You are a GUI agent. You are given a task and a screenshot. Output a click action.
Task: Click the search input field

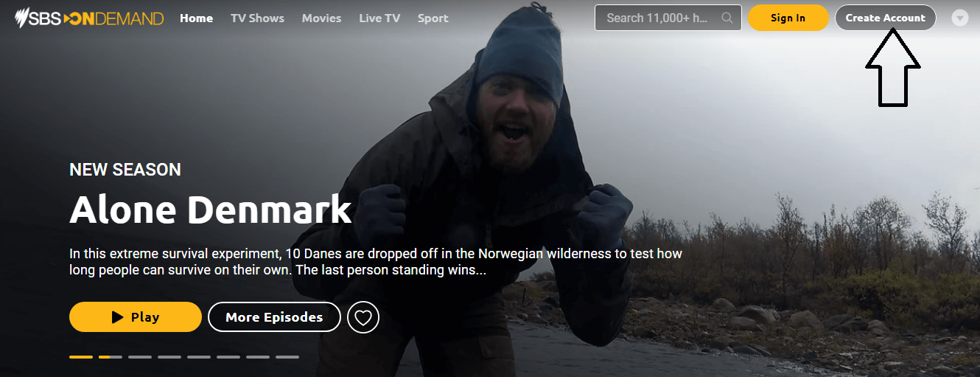tap(668, 18)
